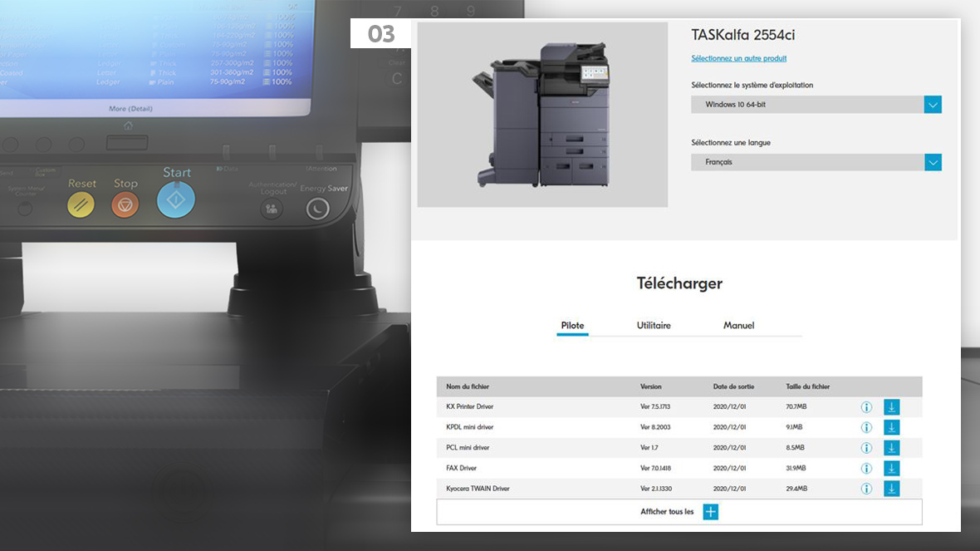This screenshot has width=980, height=551.
Task: Show info for FAX Driver
Action: [x=866, y=468]
